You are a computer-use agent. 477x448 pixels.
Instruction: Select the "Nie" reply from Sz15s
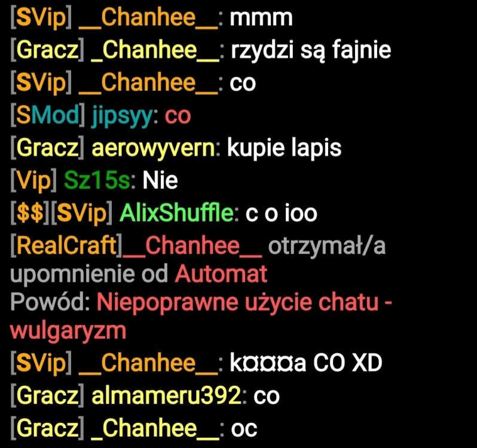coord(160,180)
